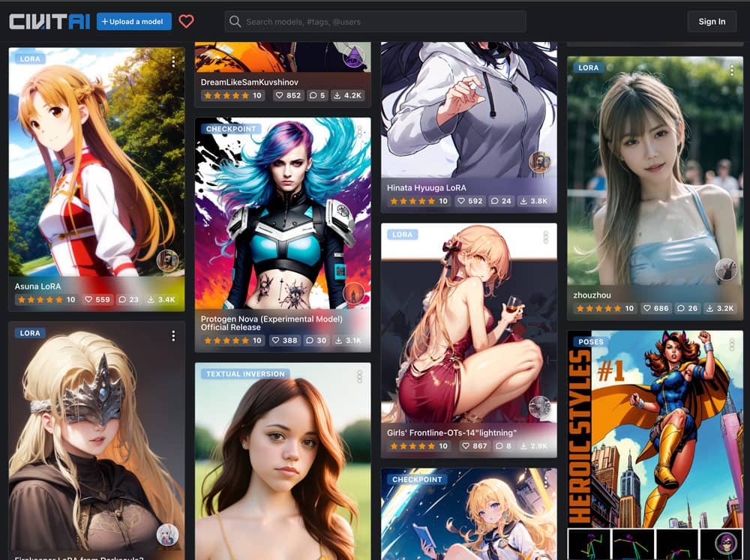This screenshot has width=750, height=560.
Task: Click the heart likes count on Asuna LoRA
Action: click(x=97, y=300)
